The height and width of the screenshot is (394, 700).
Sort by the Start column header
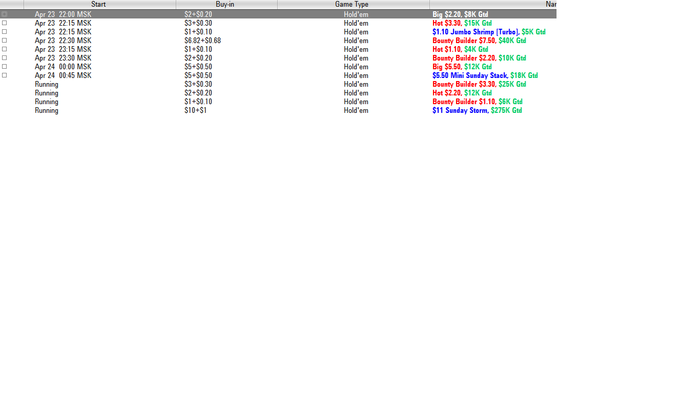99,4
